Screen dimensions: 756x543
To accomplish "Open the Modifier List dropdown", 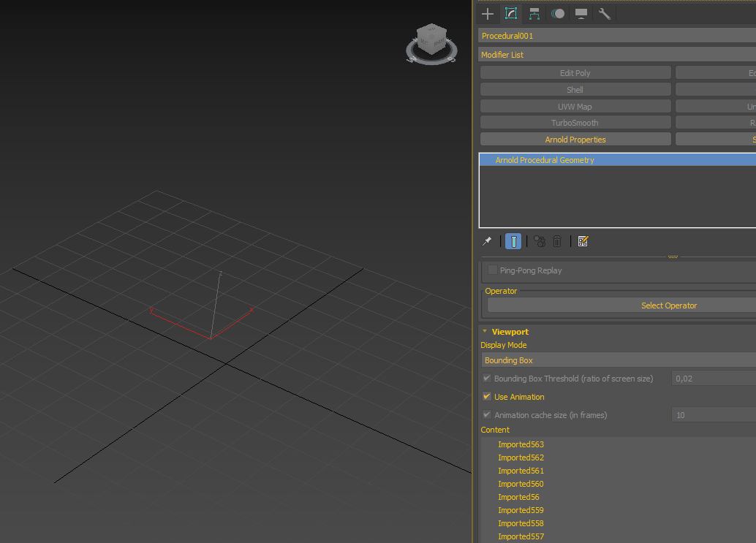I will [616, 55].
